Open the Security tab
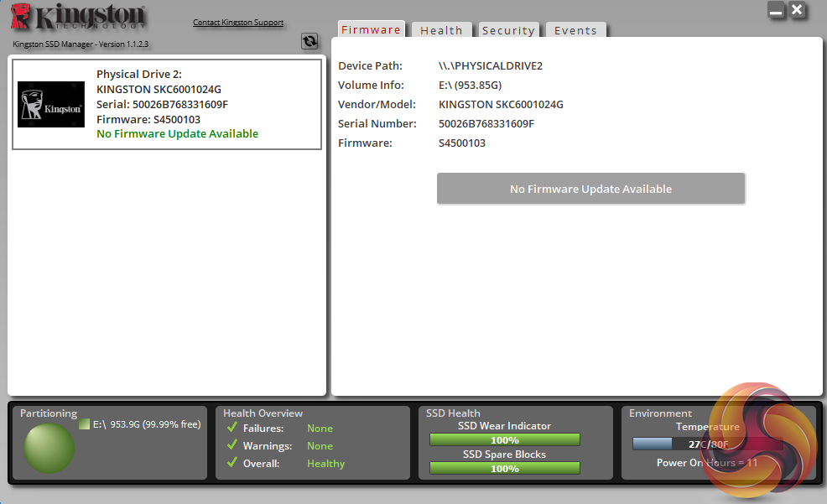This screenshot has height=504, width=827. click(508, 30)
